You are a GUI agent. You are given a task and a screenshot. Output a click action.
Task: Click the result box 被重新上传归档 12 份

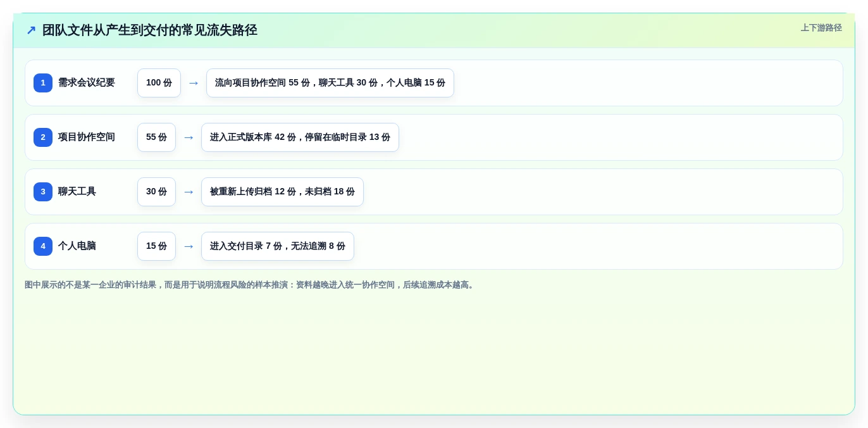282,192
